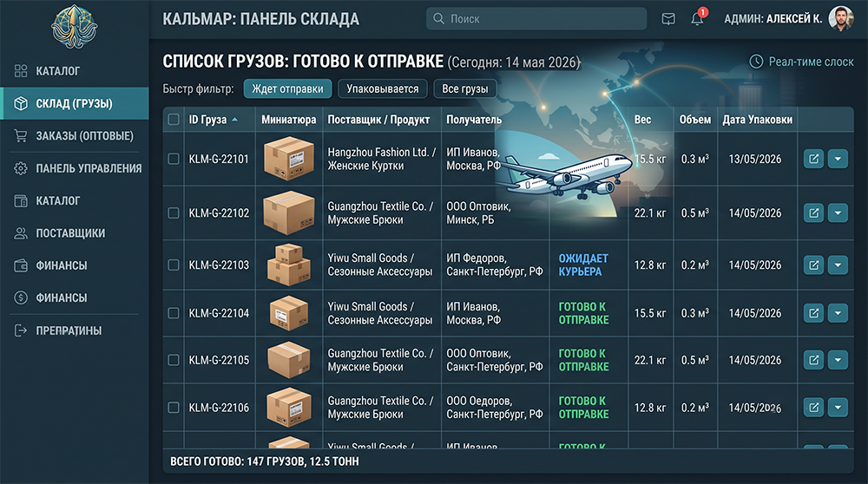
Task: Open row actions dropdown for KLM-G-22101
Action: pos(838,159)
